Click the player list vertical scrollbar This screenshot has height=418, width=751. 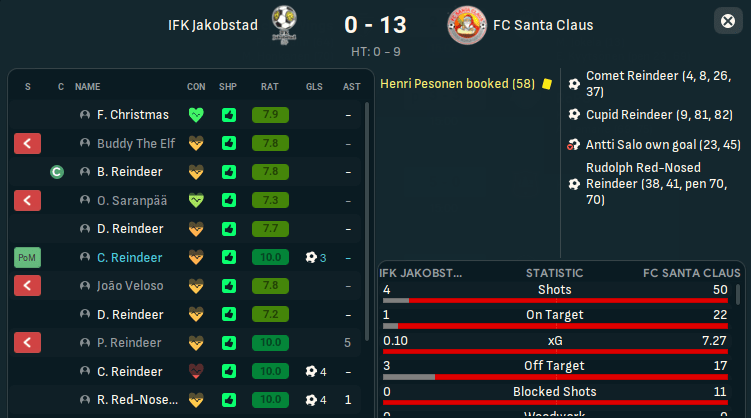coord(368,200)
